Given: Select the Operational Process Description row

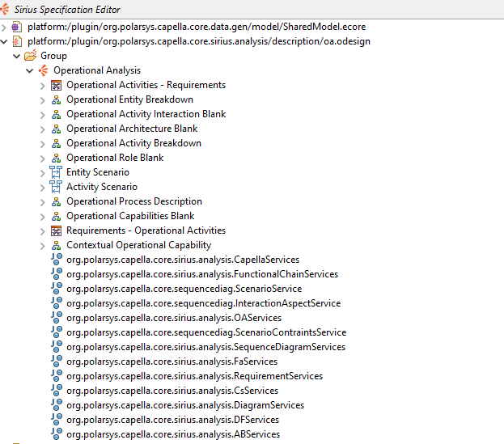Looking at the screenshot, I should 134,201.
